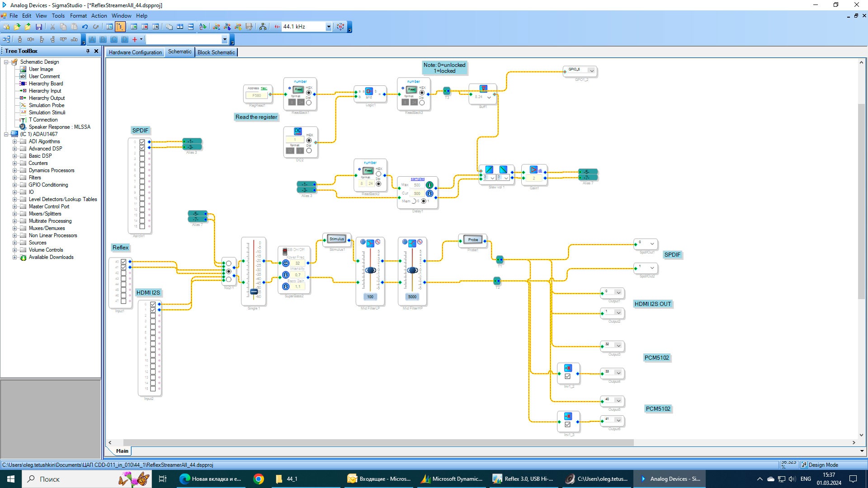Image resolution: width=868 pixels, height=488 pixels.
Task: Select the top radio button of Nx2-1 mux
Action: [x=229, y=263]
